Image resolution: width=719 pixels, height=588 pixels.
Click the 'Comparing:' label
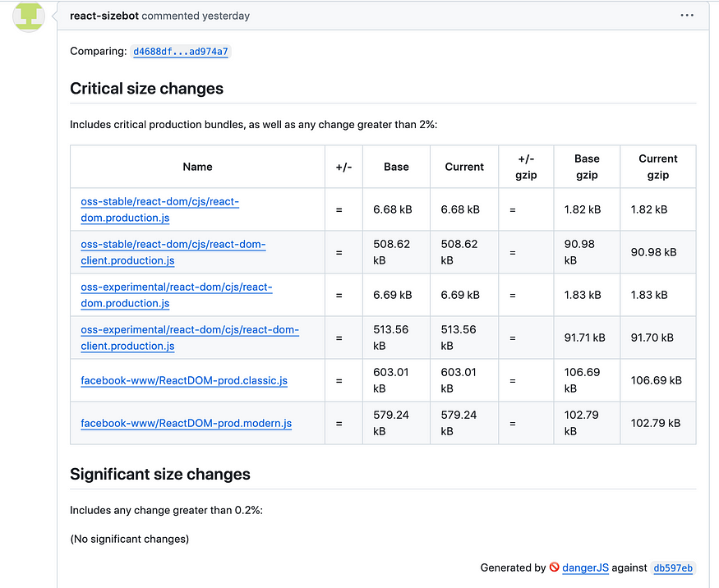pyautogui.click(x=98, y=51)
